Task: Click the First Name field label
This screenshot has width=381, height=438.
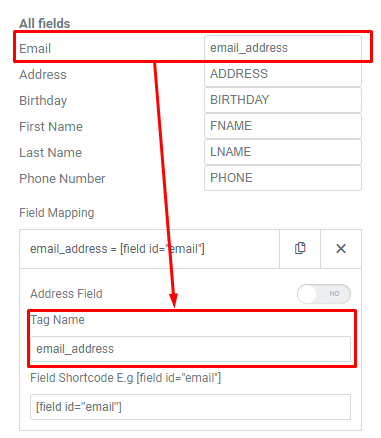Action: [x=51, y=127]
